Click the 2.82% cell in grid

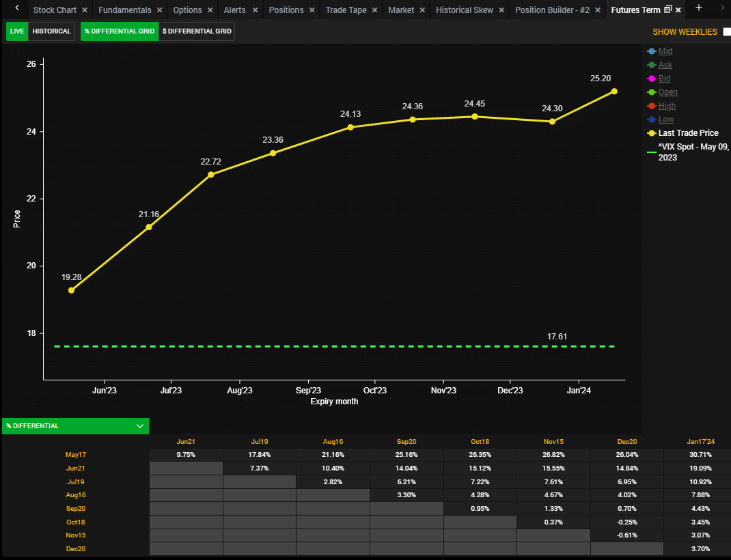333,481
